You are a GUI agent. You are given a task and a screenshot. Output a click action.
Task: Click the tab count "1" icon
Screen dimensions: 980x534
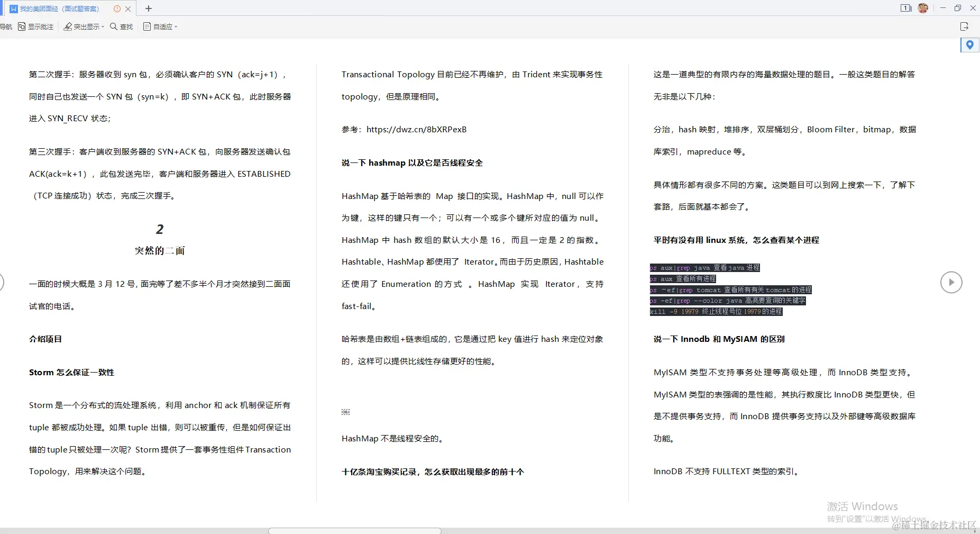point(905,8)
